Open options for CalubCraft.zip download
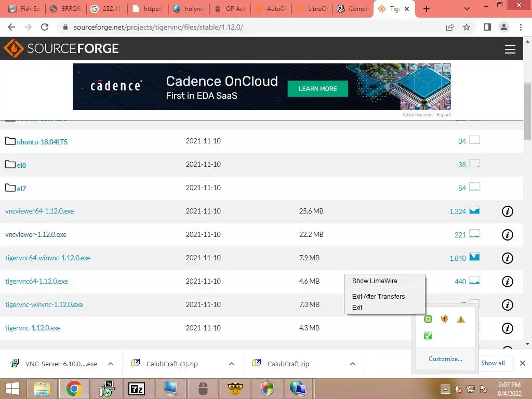Image resolution: width=532 pixels, height=399 pixels. click(353, 364)
